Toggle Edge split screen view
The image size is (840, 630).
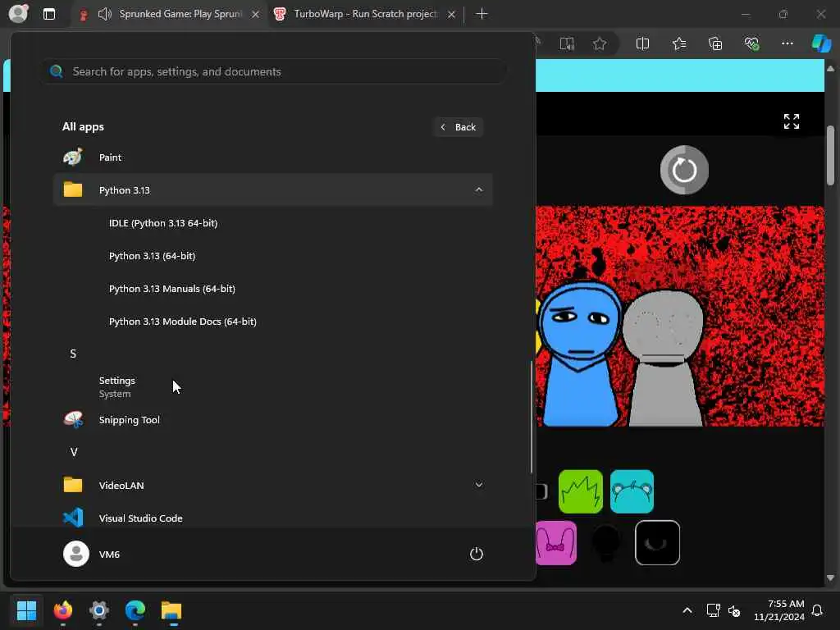click(642, 43)
